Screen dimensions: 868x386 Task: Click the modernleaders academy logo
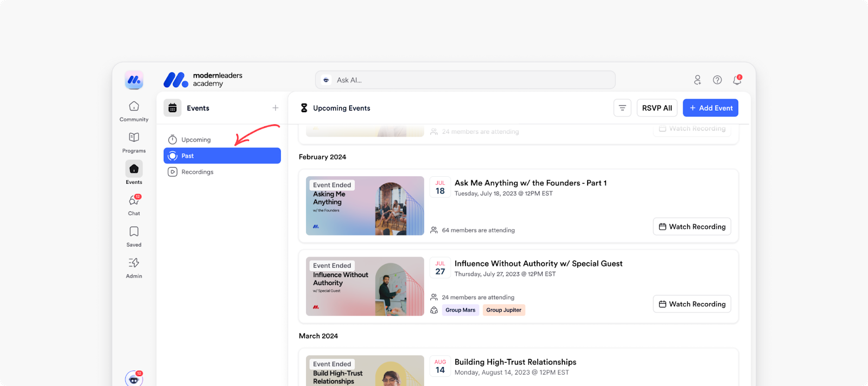203,80
